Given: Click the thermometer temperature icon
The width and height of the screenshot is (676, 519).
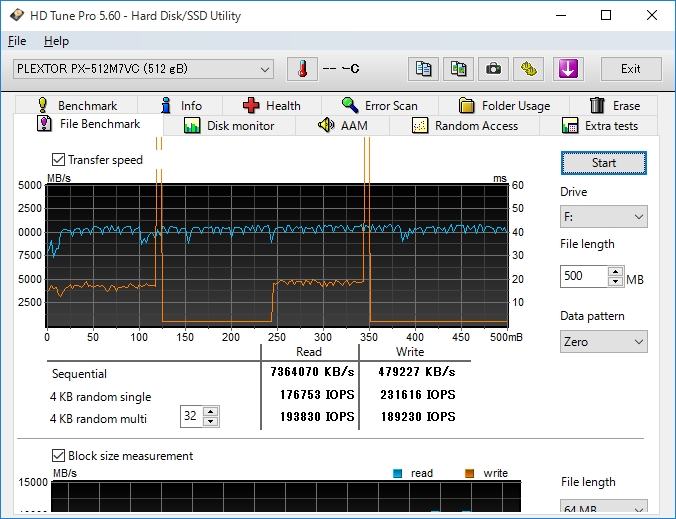Looking at the screenshot, I should 301,69.
